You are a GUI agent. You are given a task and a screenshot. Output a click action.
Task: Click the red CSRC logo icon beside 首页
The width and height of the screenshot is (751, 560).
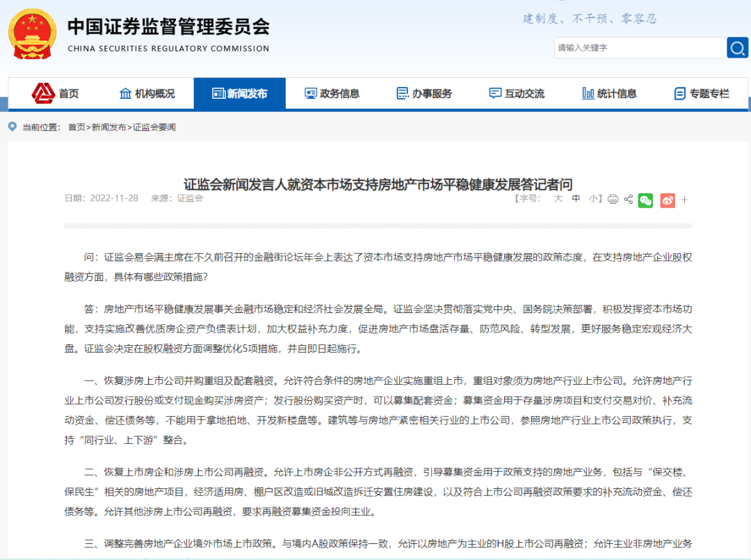pyautogui.click(x=43, y=93)
